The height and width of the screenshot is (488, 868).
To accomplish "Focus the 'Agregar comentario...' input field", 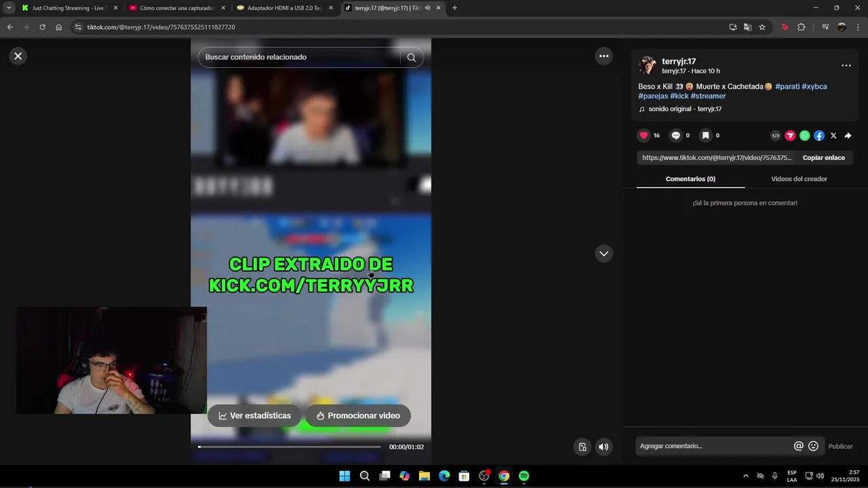I will tap(715, 446).
